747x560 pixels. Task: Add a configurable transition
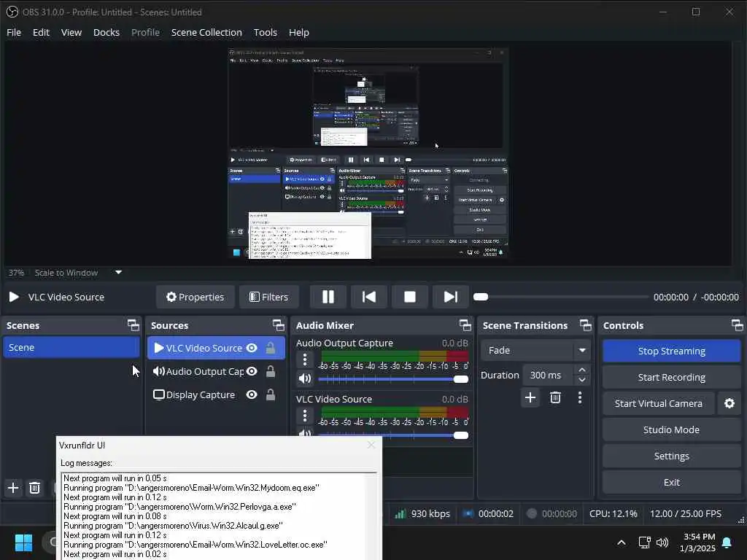tap(530, 397)
